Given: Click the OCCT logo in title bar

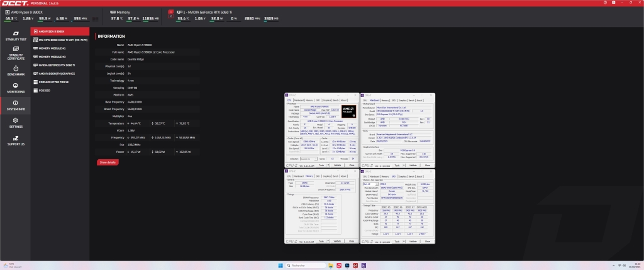Looking at the screenshot, I should (14, 3).
